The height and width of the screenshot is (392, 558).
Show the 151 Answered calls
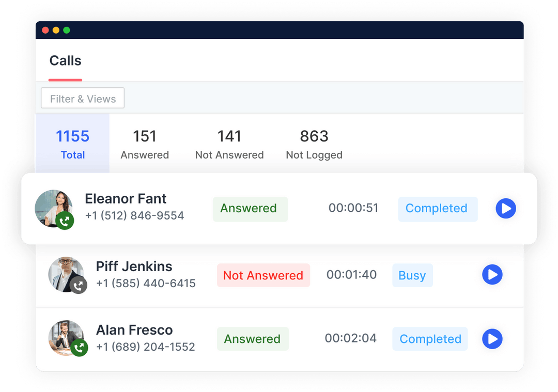click(x=145, y=144)
